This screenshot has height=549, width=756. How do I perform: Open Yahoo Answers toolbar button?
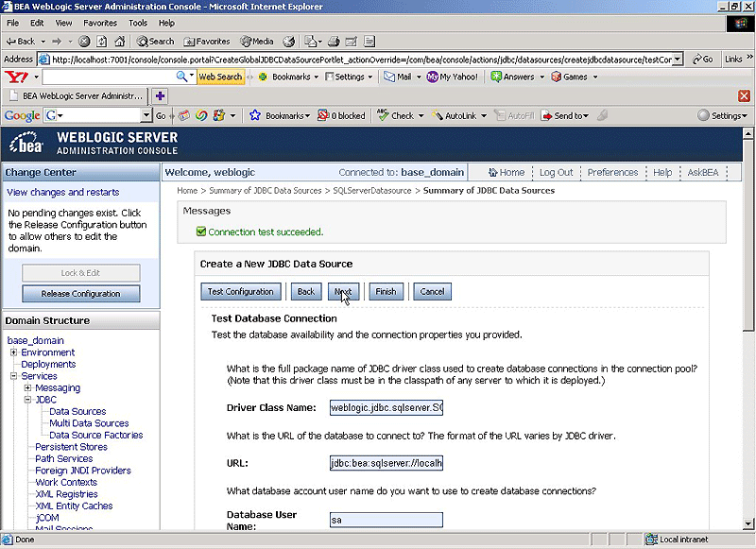click(x=512, y=77)
